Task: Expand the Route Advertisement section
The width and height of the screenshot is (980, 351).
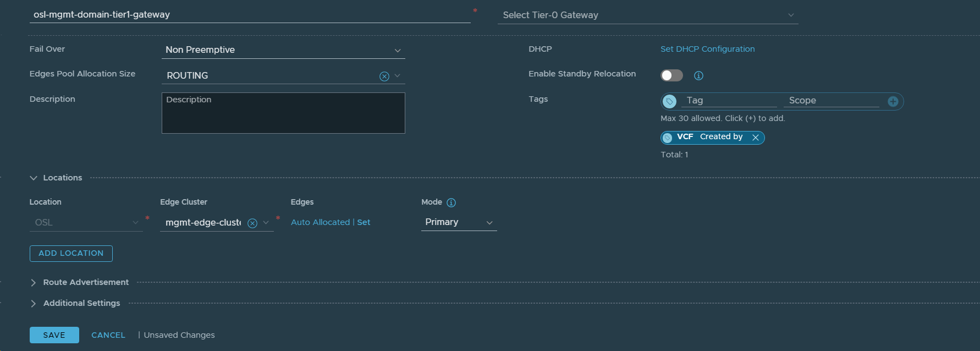Action: pyautogui.click(x=34, y=282)
